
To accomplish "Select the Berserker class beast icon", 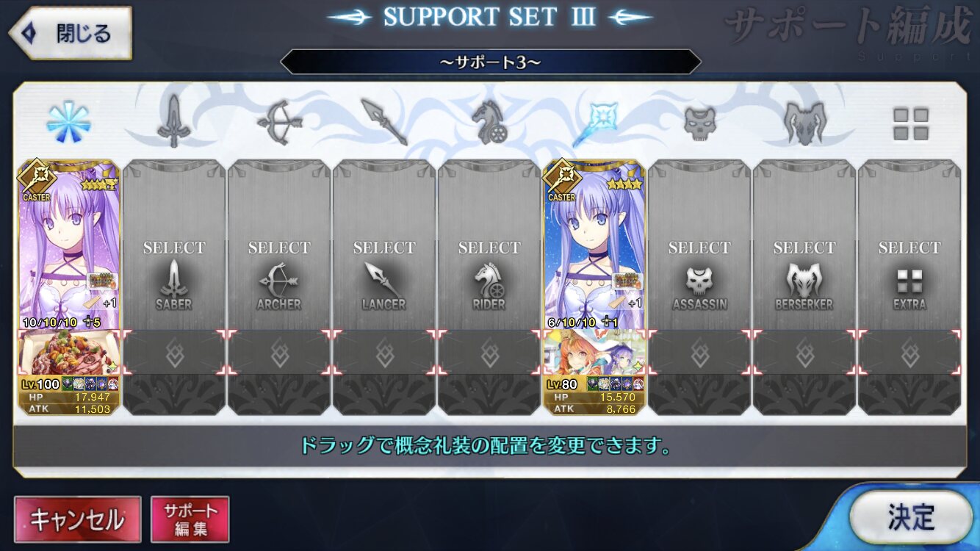I will pos(804,122).
